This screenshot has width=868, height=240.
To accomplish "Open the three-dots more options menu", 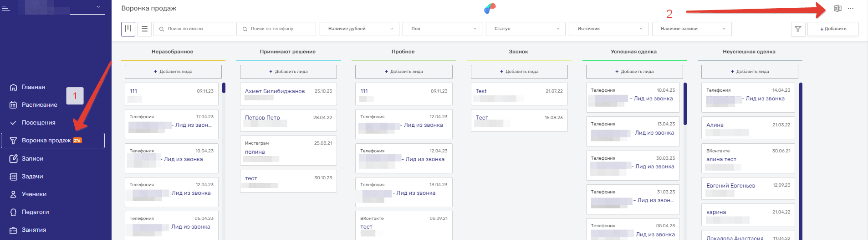I will [x=851, y=9].
